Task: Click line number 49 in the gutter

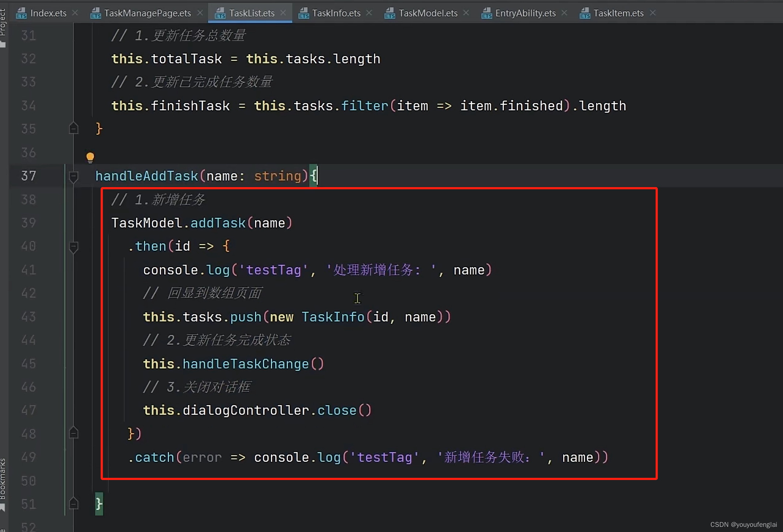Action: pos(29,457)
